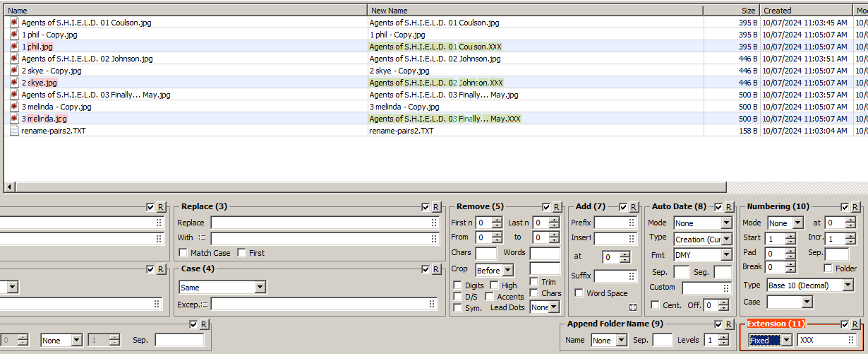Click the grip dots in Auto Date Custom field
This screenshot has height=354, width=868.
tap(727, 288)
